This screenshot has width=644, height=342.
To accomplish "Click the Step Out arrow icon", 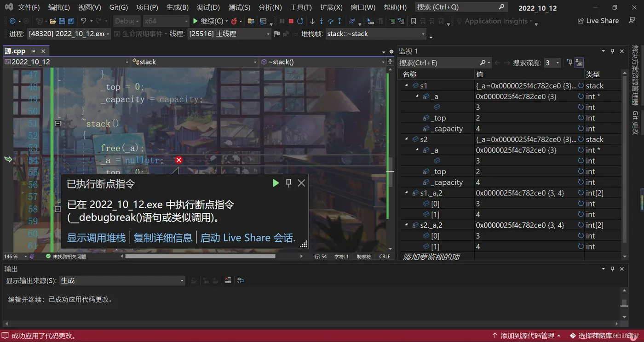I will click(x=339, y=21).
